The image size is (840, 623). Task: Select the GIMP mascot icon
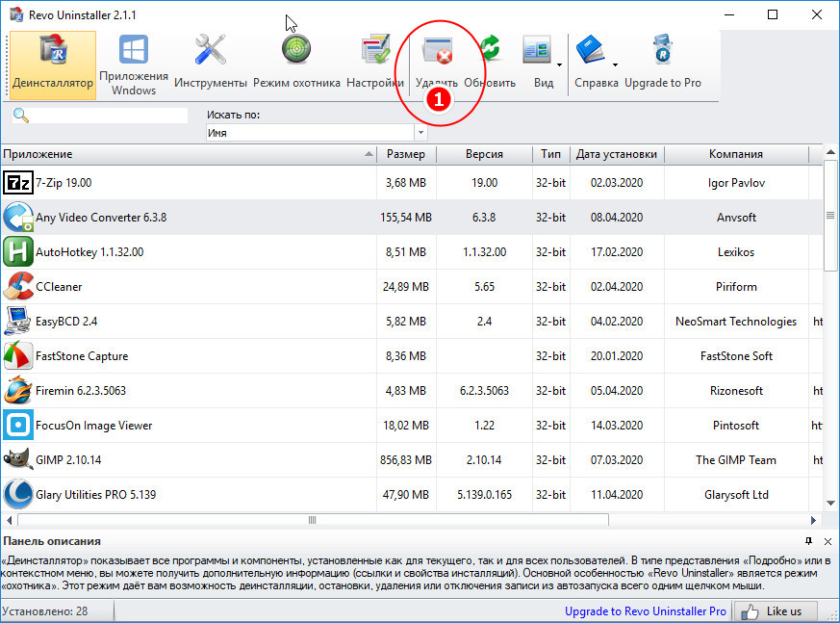(18, 459)
